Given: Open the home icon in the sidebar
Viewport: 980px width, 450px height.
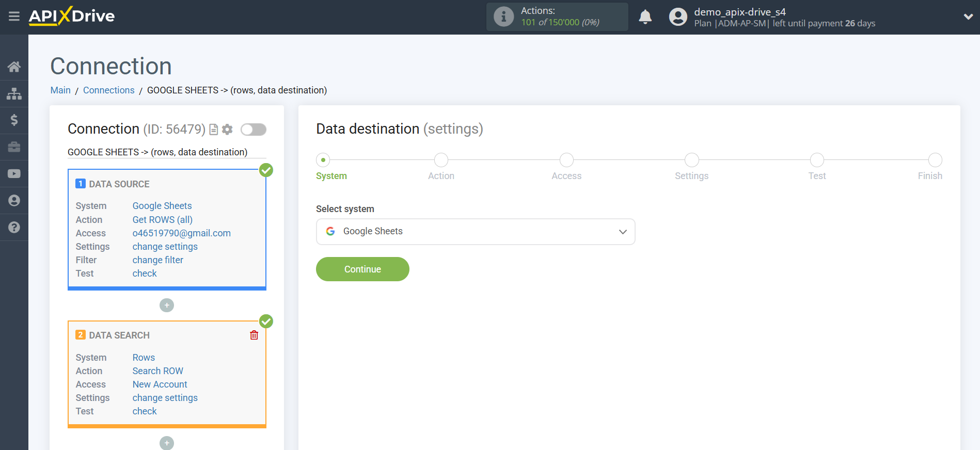Looking at the screenshot, I should [14, 67].
